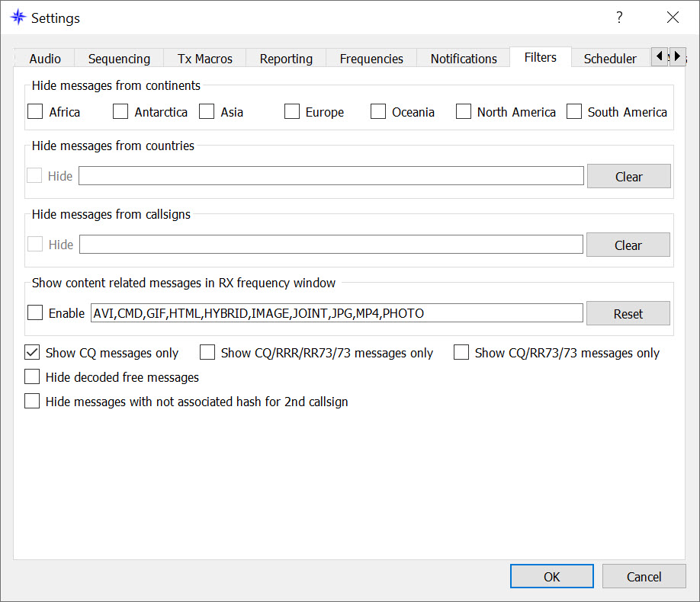Screen dimensions: 700x602
Task: Open the Tx Macros tab
Action: point(205,59)
